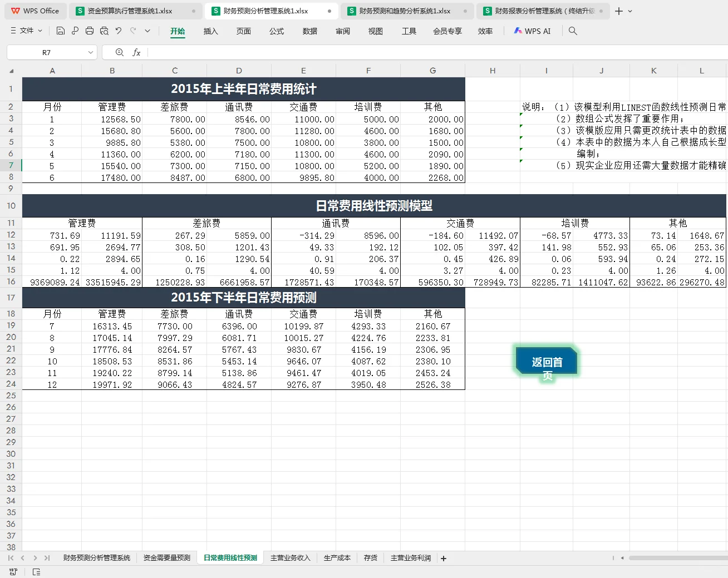Switch to sheet 资金需要量预测
Screen dimensions: 728x578
[167, 558]
